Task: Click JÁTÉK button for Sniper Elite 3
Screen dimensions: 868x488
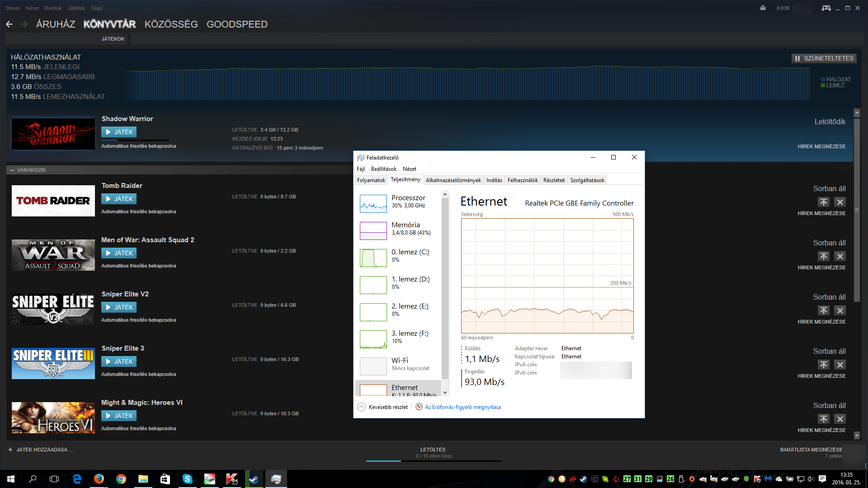Action: tap(119, 361)
